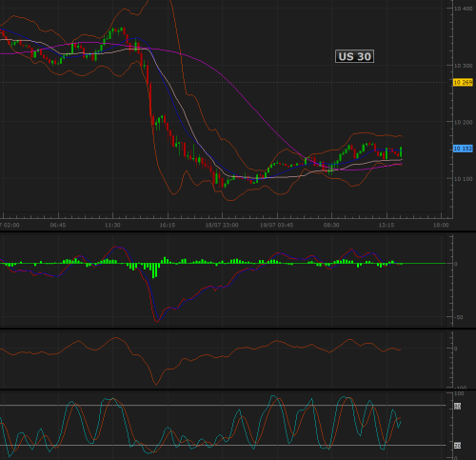Select the 13:15 time axis marker
This screenshot has height=460, width=476.
coord(387,225)
